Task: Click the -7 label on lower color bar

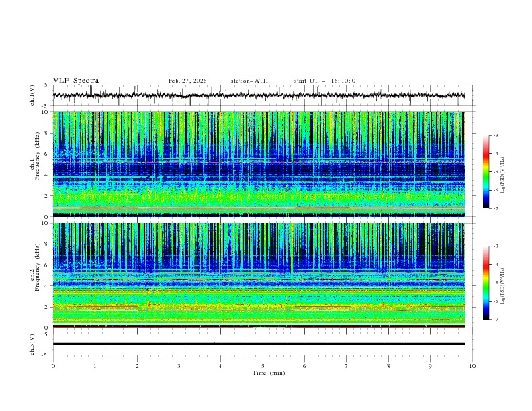Action: tap(495, 320)
